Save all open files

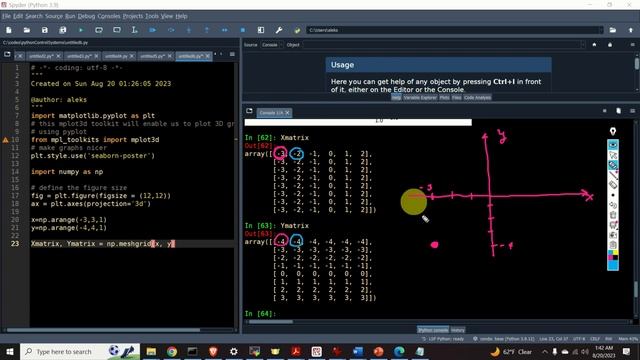[x=62, y=30]
